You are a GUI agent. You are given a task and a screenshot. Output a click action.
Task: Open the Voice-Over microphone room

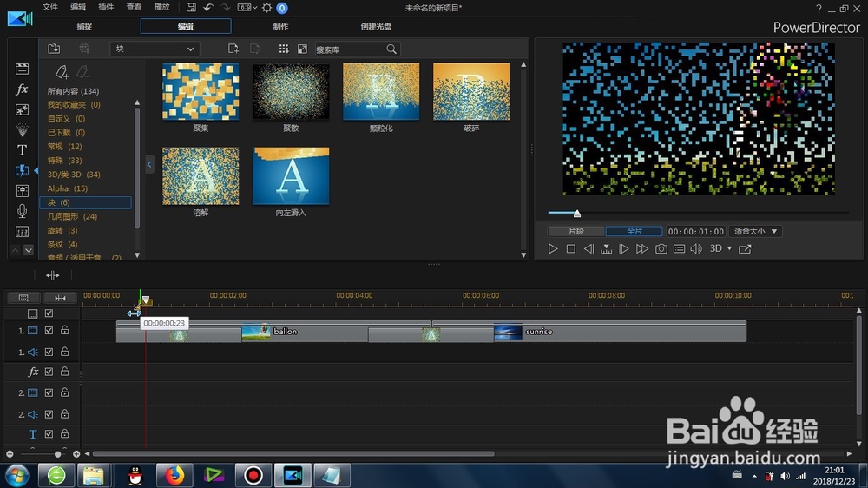point(23,211)
